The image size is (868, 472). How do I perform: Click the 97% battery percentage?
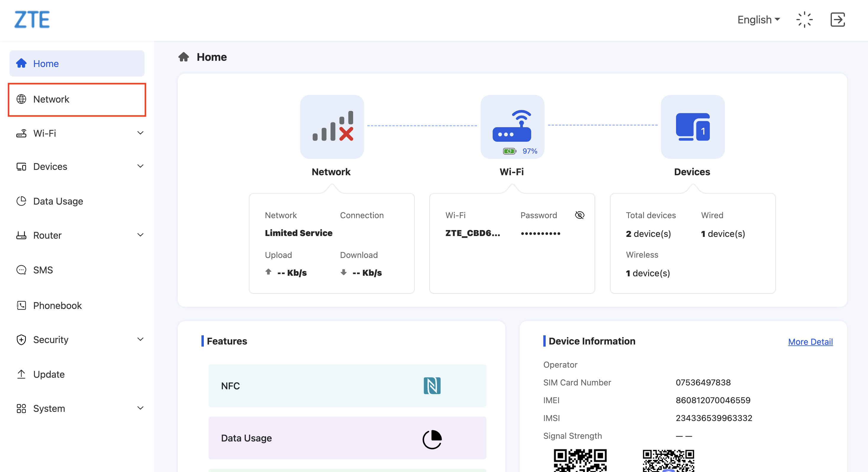tap(530, 151)
